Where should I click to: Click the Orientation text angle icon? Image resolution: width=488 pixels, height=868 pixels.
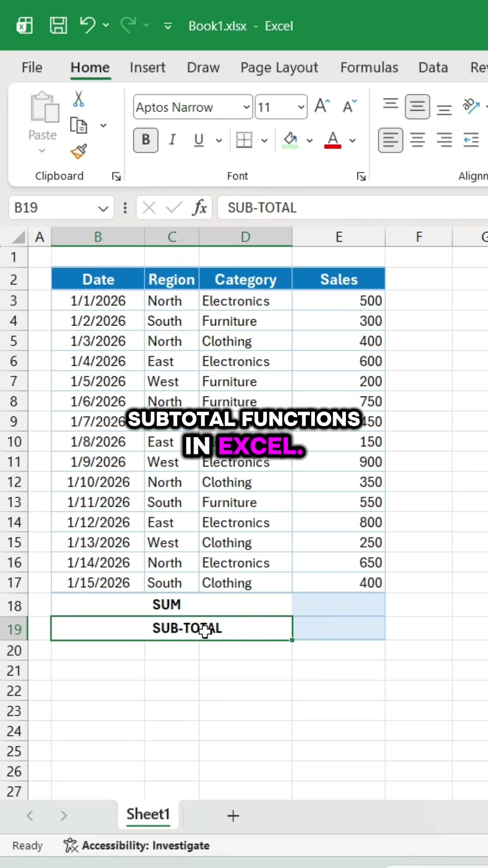click(x=471, y=106)
